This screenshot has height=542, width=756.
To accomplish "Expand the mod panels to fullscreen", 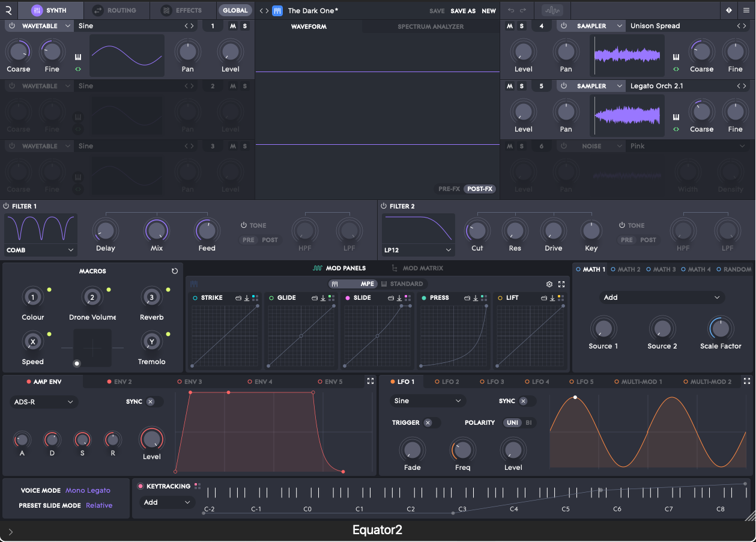I will point(561,284).
